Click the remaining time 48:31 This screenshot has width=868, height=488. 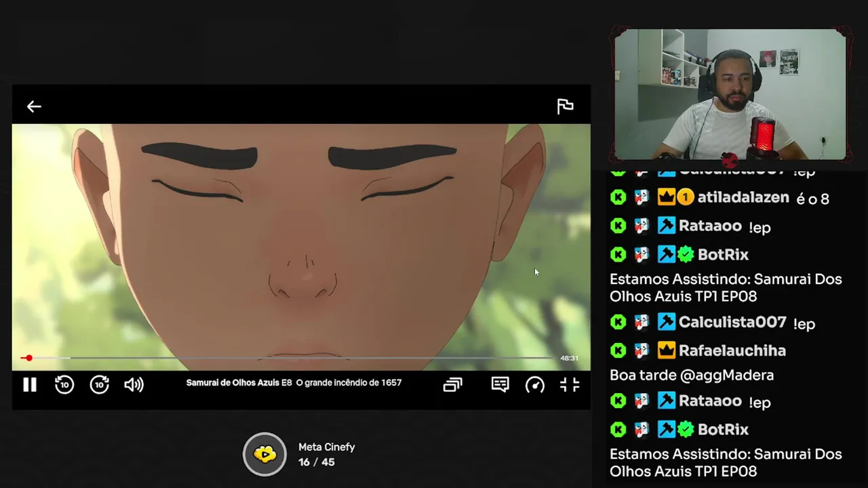569,358
